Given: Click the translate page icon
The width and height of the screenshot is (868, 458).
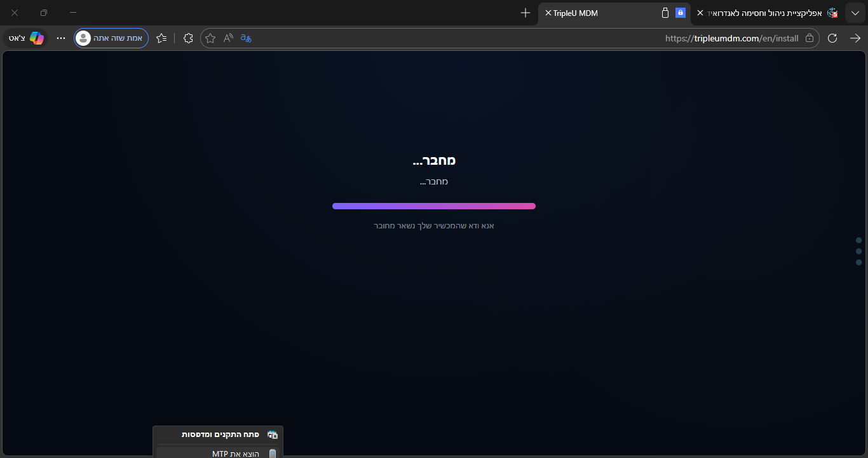Looking at the screenshot, I should pyautogui.click(x=246, y=38).
